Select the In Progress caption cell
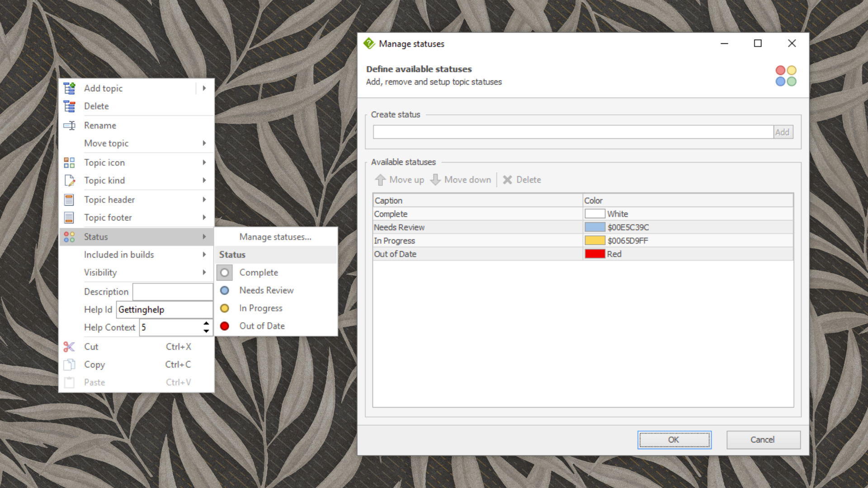The width and height of the screenshot is (868, 488). coord(478,240)
